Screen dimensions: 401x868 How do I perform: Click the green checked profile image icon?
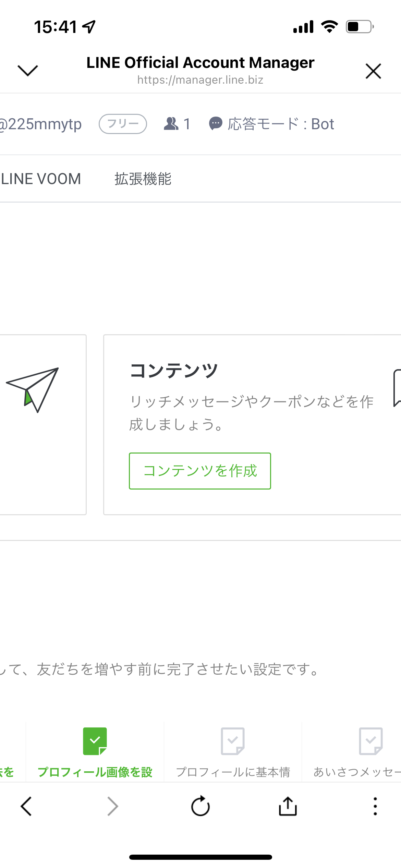95,741
